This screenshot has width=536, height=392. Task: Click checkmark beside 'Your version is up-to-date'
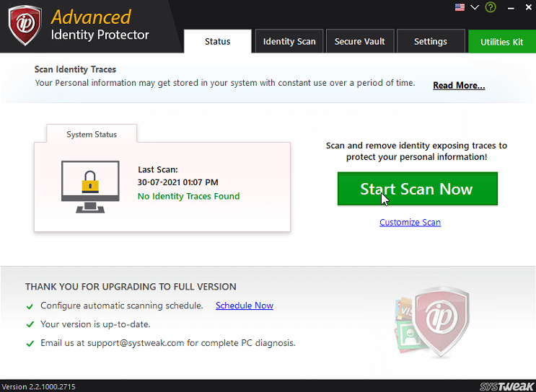point(30,324)
